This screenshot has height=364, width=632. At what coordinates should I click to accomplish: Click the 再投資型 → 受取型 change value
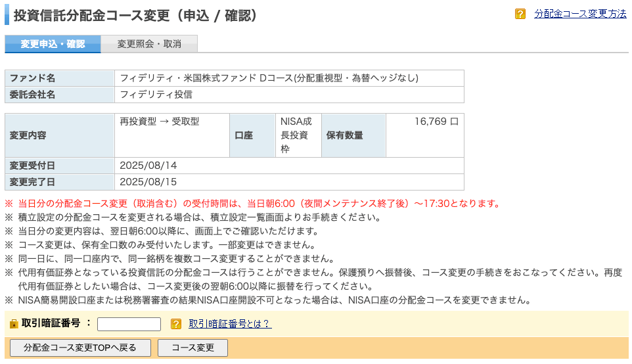pos(159,122)
